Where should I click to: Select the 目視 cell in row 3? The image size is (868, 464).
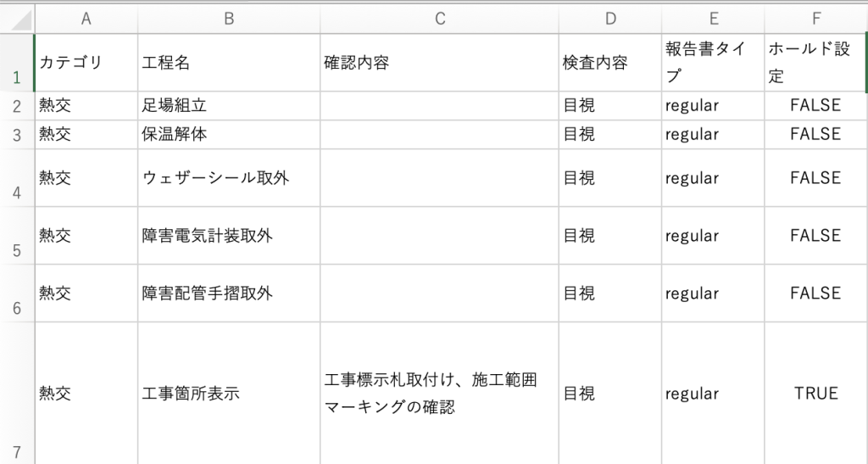610,135
